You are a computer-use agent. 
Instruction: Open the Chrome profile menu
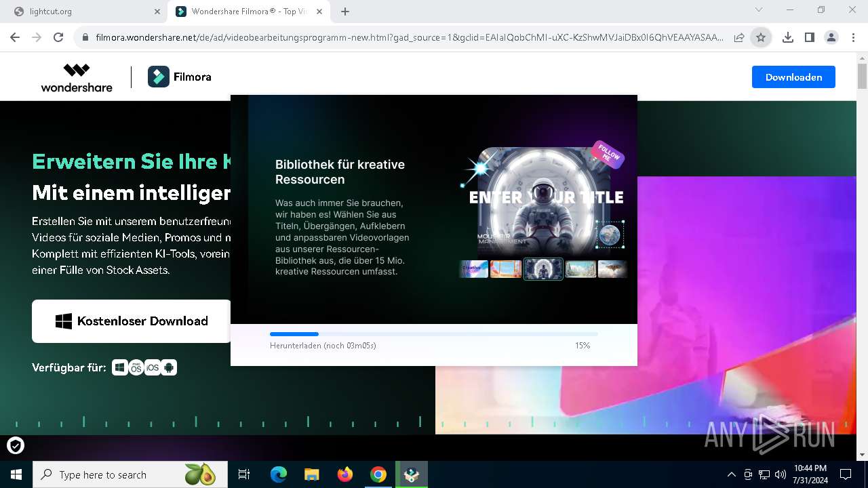point(831,38)
